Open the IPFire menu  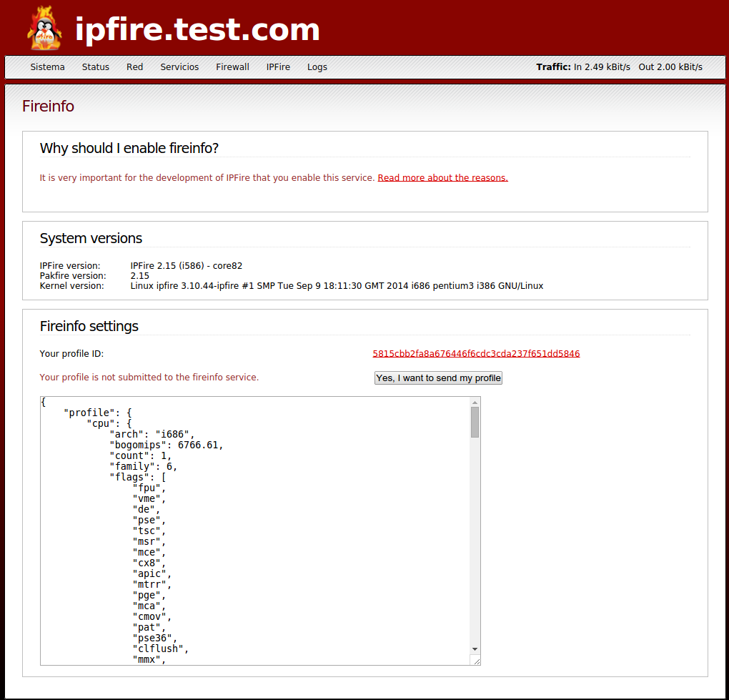pos(278,66)
